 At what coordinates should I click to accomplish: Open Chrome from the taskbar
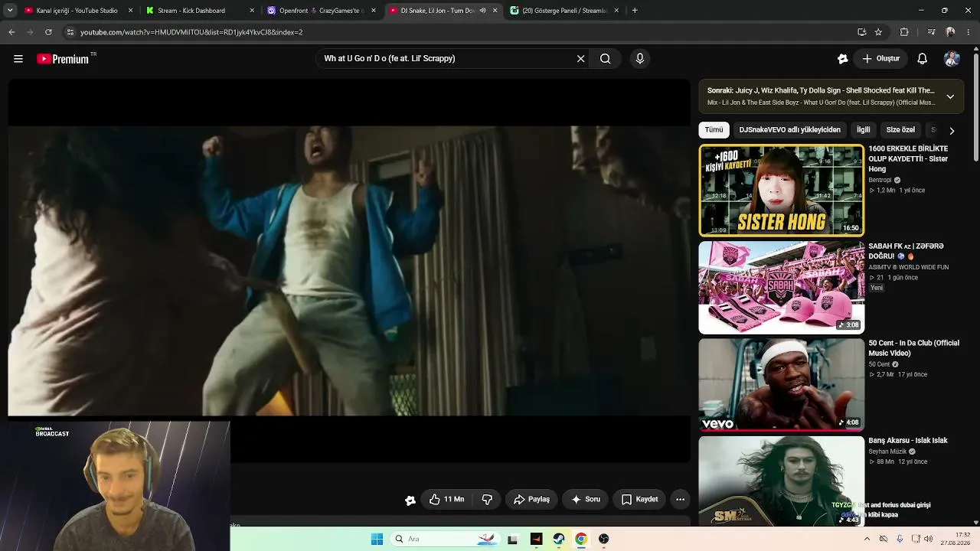(581, 539)
